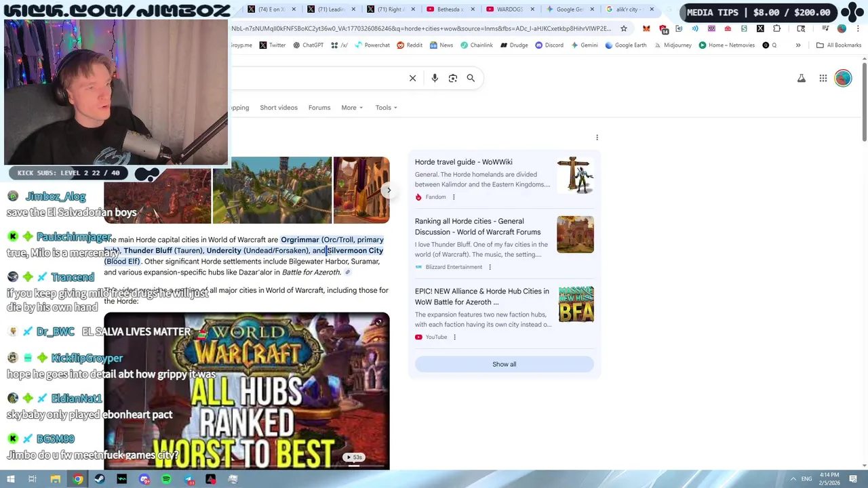Switch to Forums search tab

pos(319,108)
